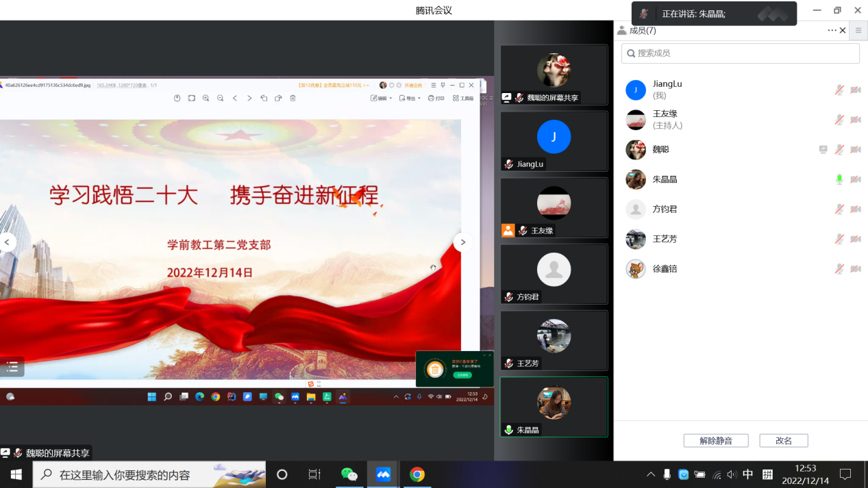The image size is (868, 488).
Task: Open WeChat from the Windows taskbar
Action: (349, 474)
